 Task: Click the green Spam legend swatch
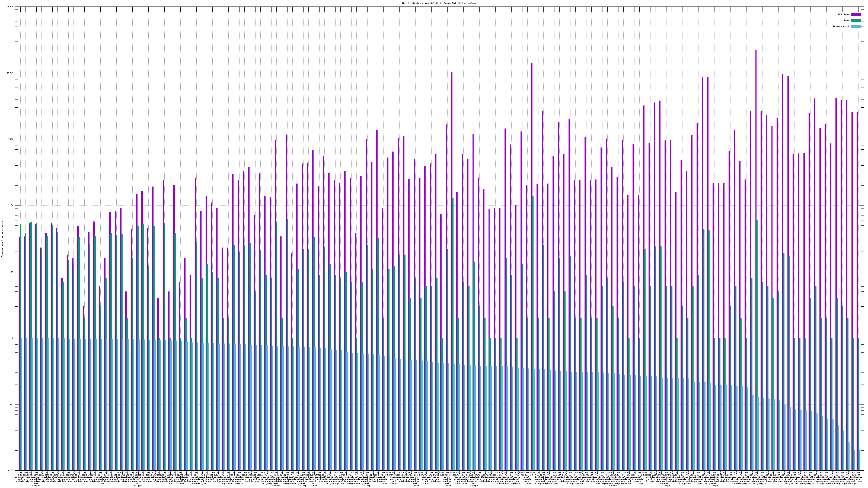pos(856,21)
